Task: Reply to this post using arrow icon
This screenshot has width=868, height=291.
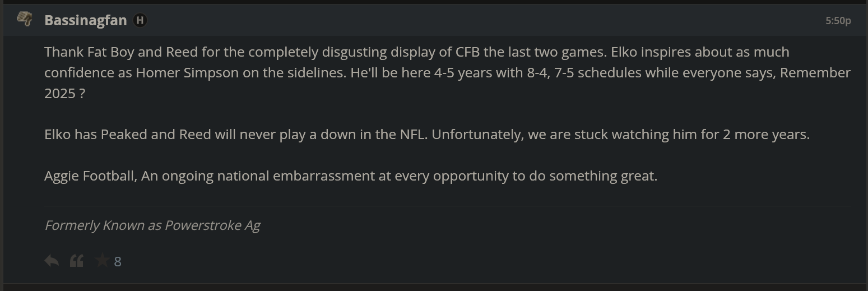Action: coord(52,261)
